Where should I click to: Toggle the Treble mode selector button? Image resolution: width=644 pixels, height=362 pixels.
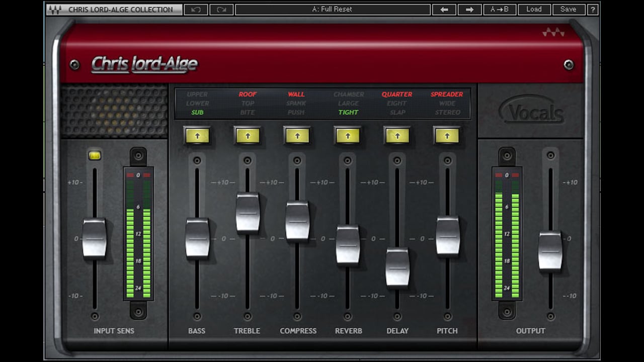tap(248, 135)
